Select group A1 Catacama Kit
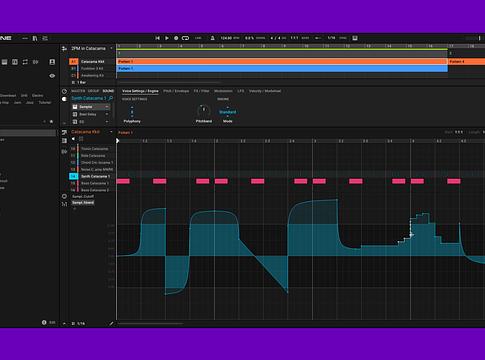This screenshot has width=485, height=360. [x=92, y=62]
